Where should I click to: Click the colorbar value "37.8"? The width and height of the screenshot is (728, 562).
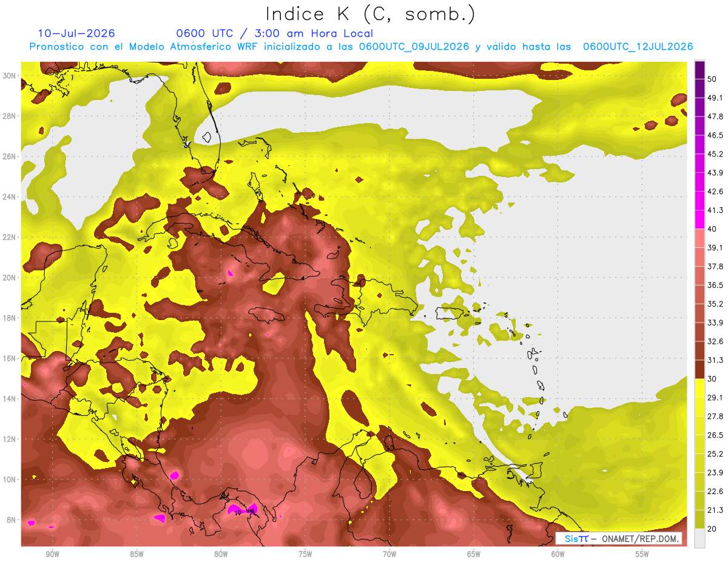tap(716, 267)
